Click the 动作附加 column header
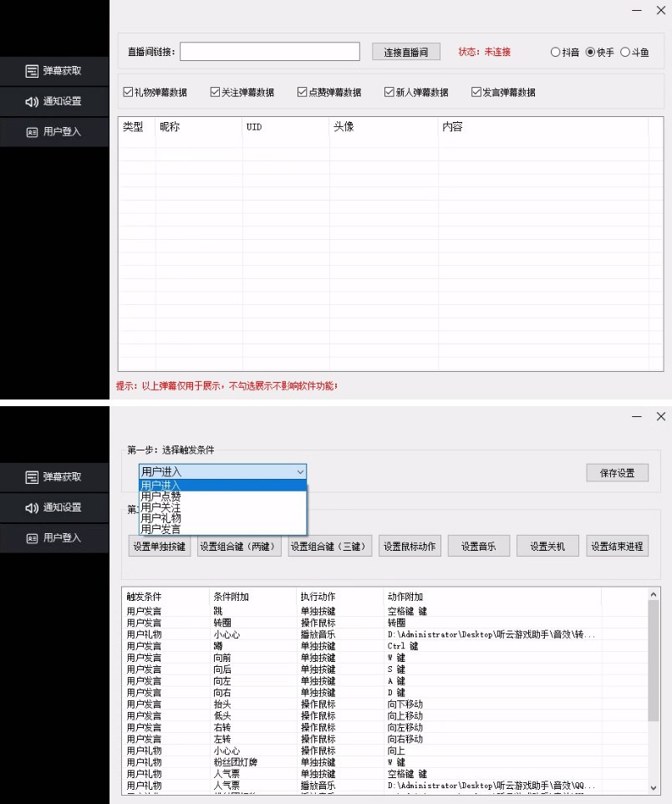 (x=492, y=597)
